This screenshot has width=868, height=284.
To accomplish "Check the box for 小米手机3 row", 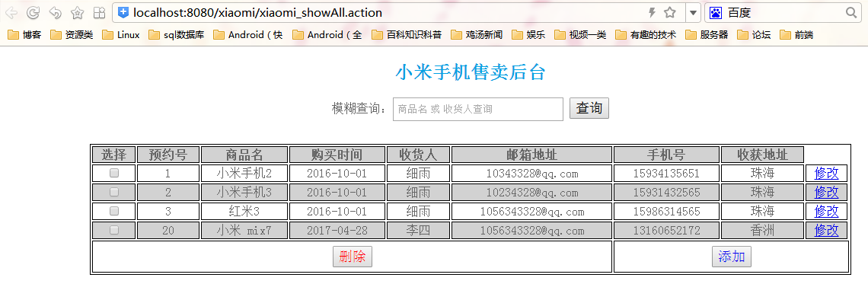I will 114,192.
